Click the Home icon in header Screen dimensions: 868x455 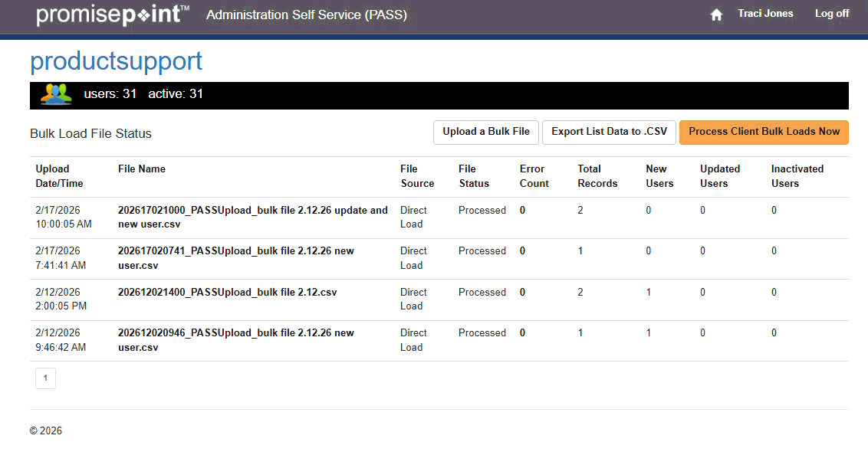tap(716, 15)
